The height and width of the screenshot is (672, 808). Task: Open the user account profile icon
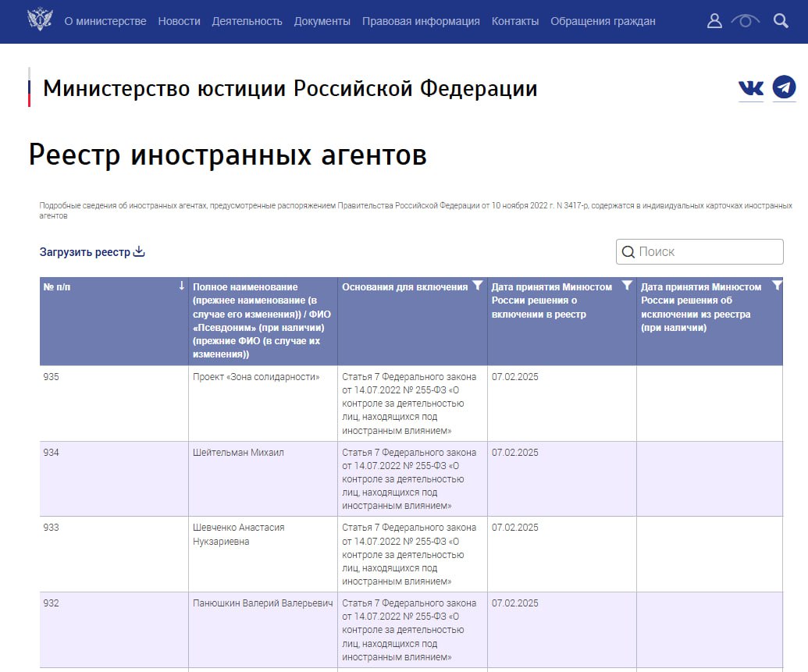tap(714, 21)
